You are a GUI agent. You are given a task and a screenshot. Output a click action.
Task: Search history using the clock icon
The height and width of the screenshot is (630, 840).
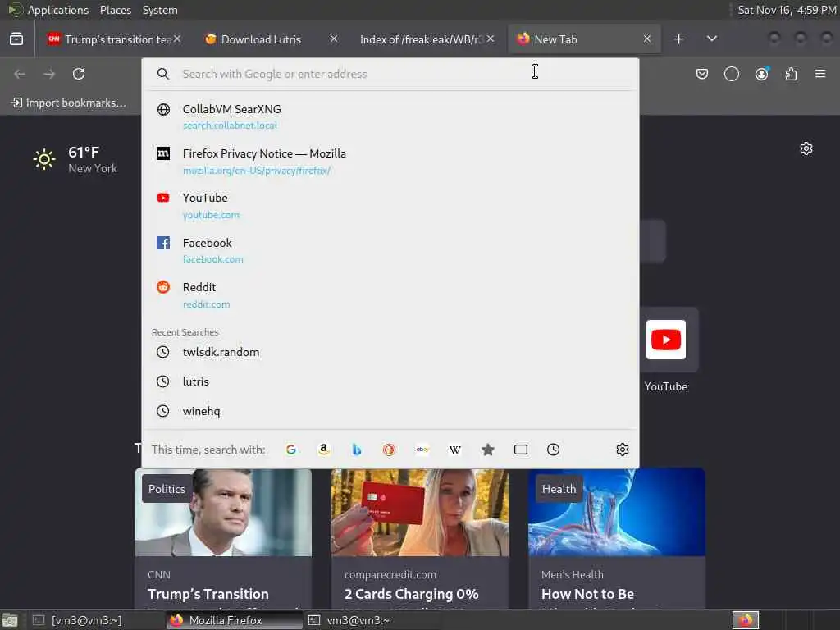(x=554, y=450)
